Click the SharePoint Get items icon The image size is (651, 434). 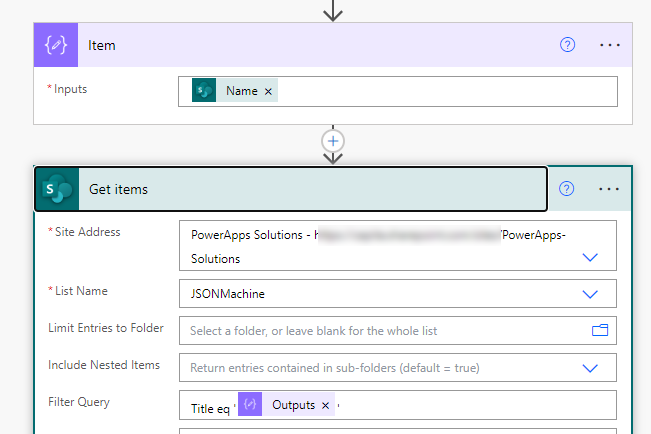[x=57, y=189]
